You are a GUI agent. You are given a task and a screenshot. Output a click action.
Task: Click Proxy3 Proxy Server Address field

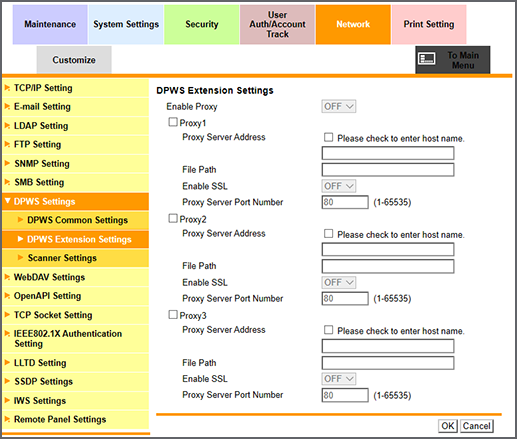coord(388,346)
